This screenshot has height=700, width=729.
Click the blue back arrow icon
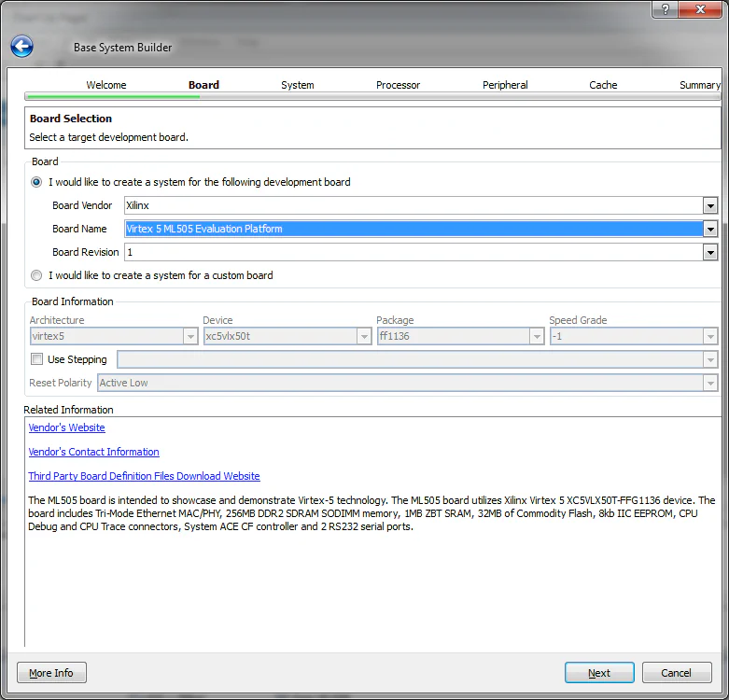pos(21,47)
